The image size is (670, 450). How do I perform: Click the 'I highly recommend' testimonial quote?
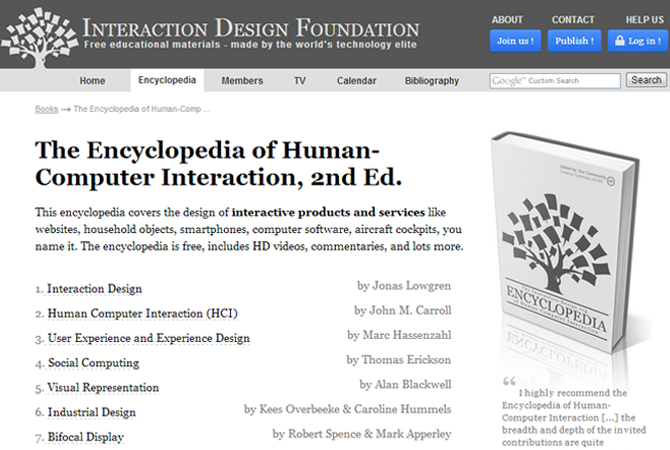point(574,417)
